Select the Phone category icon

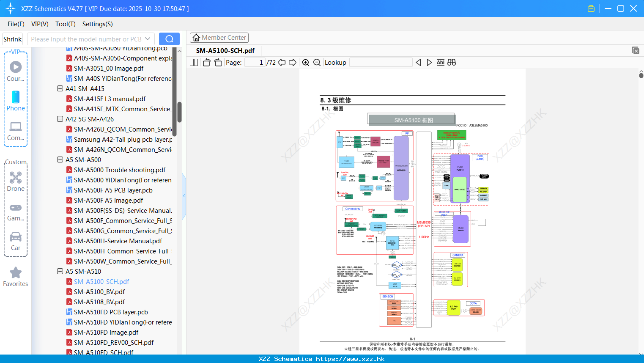[x=16, y=97]
